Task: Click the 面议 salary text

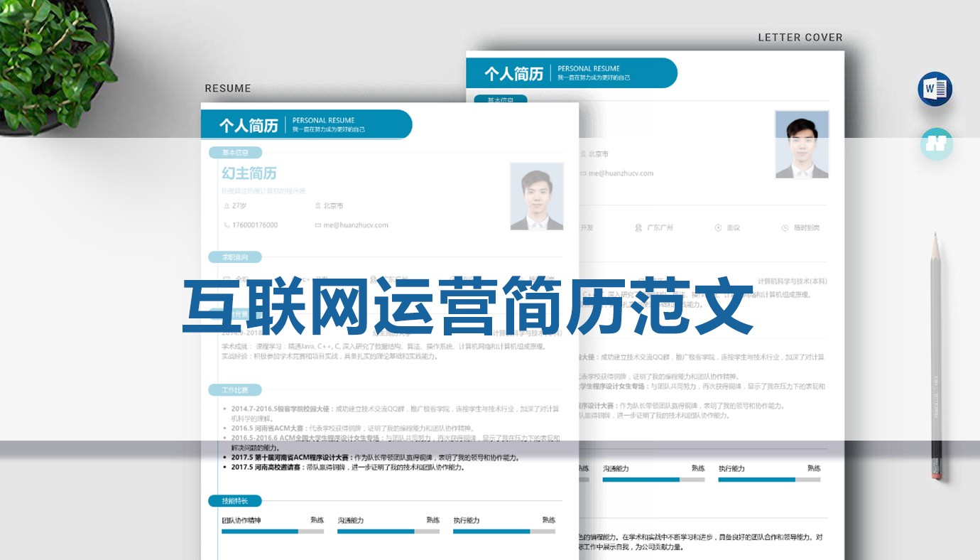Action: (734, 228)
